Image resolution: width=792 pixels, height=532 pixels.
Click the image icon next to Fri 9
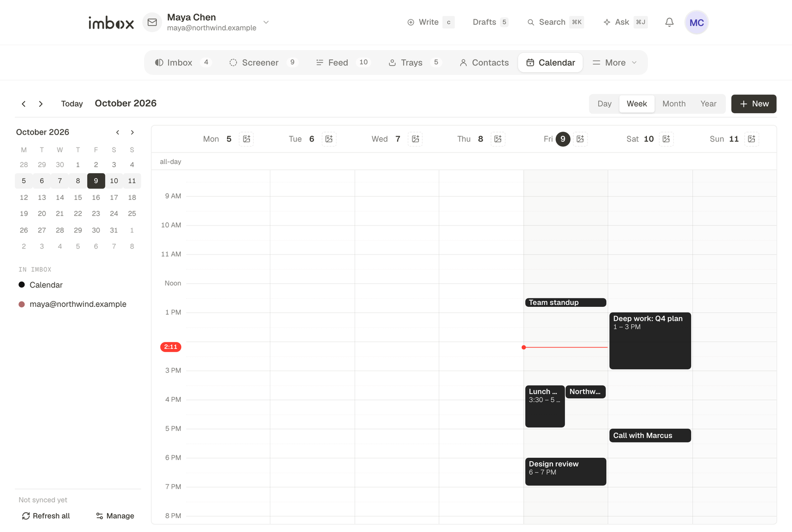tap(580, 139)
